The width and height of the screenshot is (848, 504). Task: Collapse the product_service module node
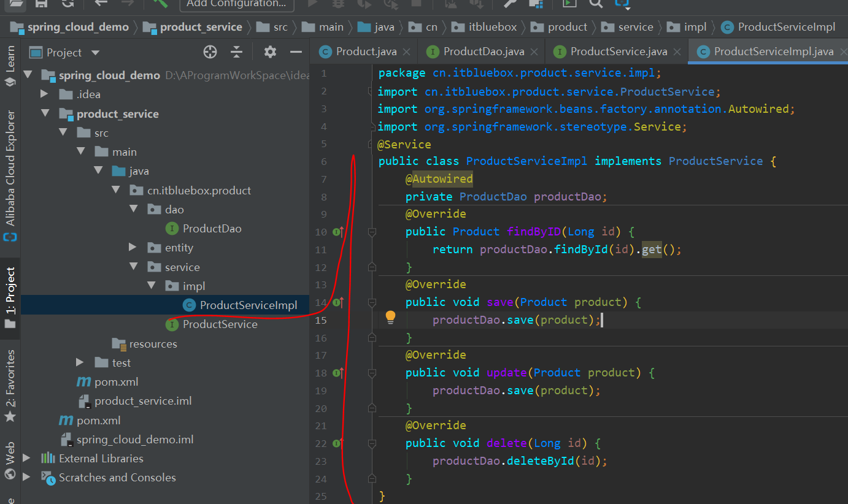point(44,113)
